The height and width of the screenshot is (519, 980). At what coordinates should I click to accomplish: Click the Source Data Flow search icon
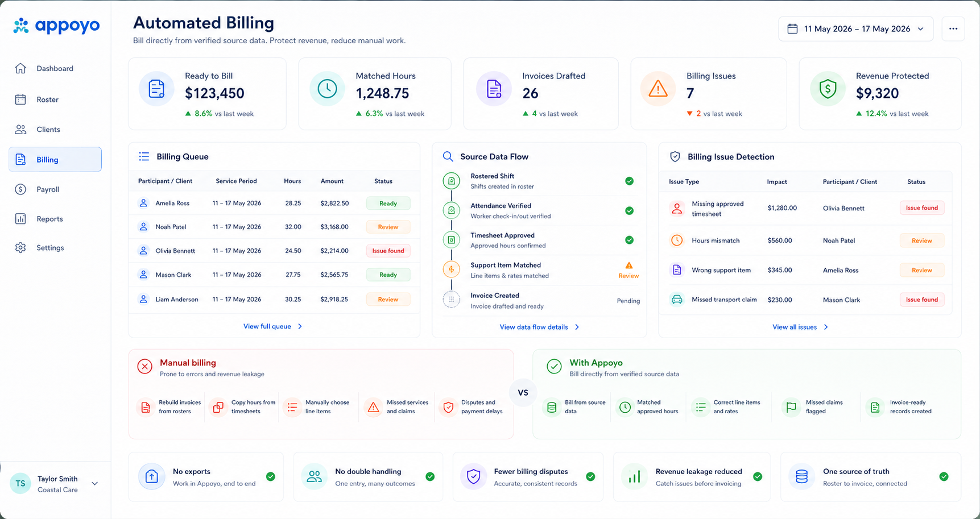(448, 156)
